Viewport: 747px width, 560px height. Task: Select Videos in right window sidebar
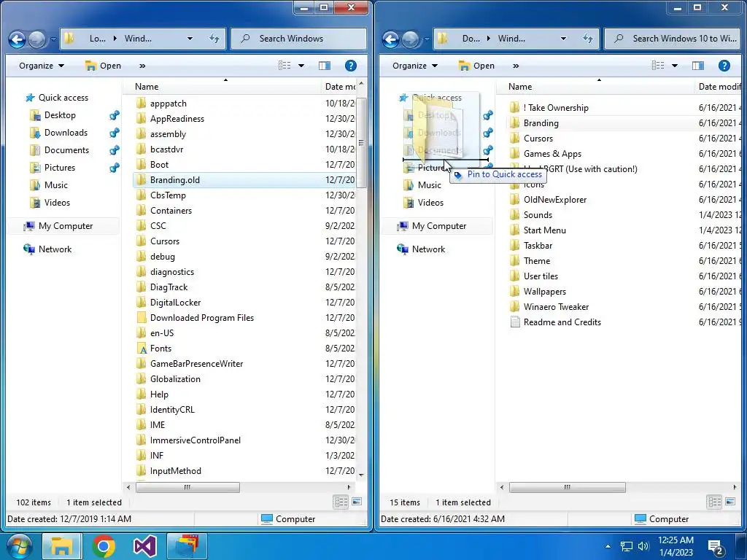click(430, 203)
